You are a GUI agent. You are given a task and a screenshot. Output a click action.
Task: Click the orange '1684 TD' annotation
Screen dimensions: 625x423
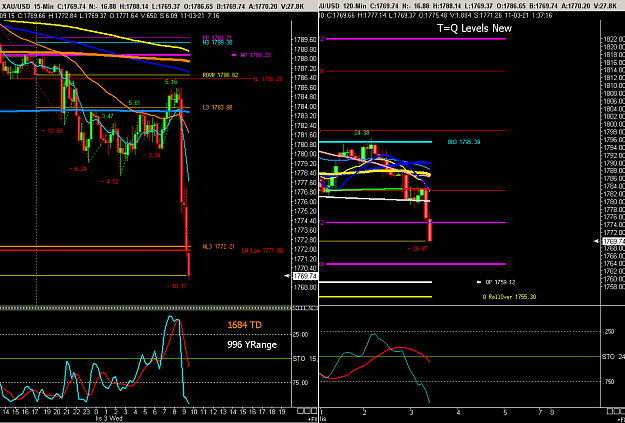[x=245, y=325]
